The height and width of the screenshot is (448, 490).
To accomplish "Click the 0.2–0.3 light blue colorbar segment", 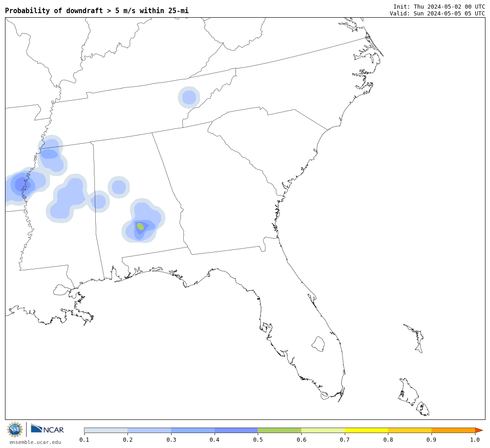I will tap(149, 430).
